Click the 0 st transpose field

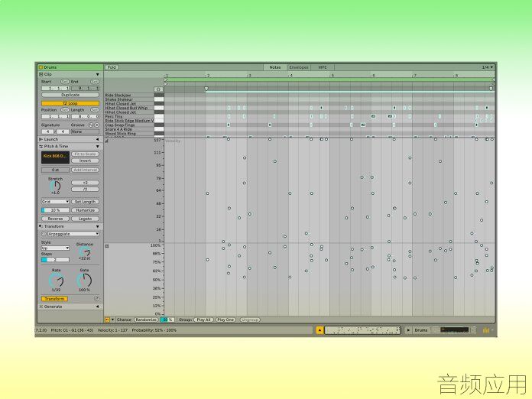click(55, 170)
